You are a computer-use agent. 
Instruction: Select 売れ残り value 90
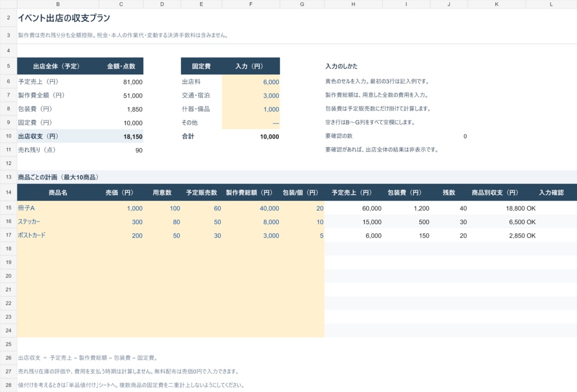tap(121, 150)
